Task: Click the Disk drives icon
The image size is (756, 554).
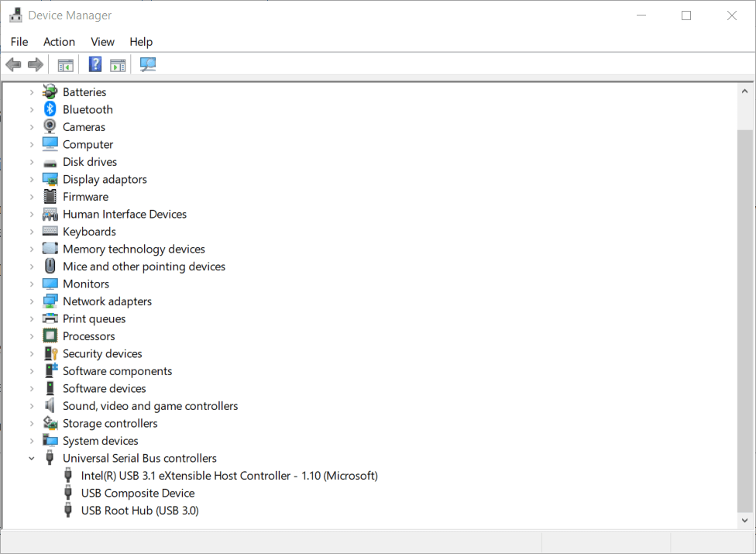Action: click(50, 163)
